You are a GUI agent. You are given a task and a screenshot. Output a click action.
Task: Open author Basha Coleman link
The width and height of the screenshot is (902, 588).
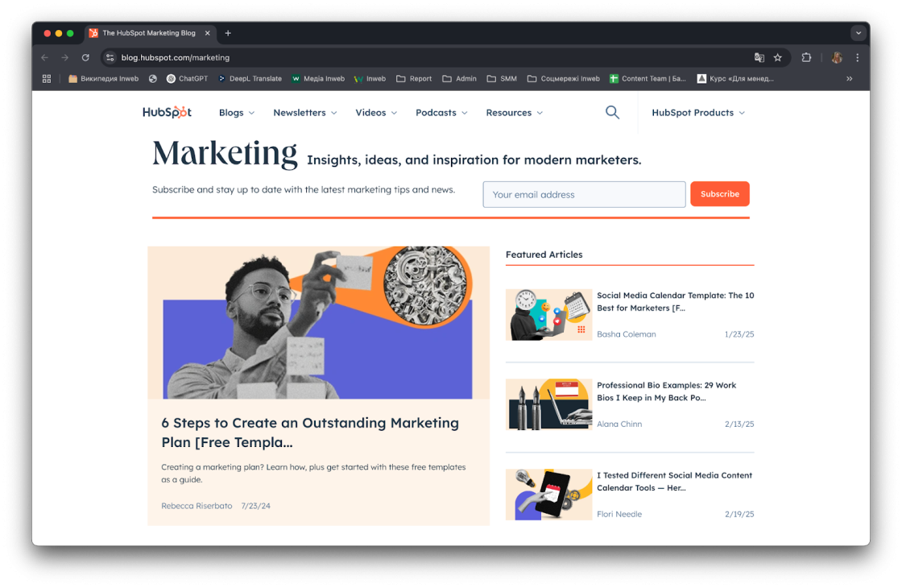click(x=627, y=334)
